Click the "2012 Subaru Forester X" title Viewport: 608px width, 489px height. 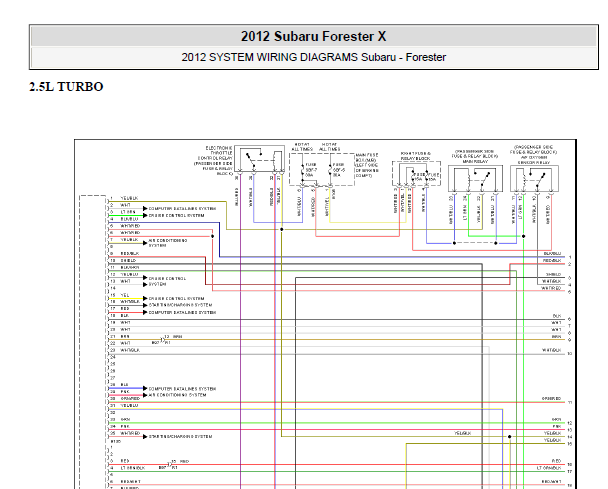[x=313, y=36]
